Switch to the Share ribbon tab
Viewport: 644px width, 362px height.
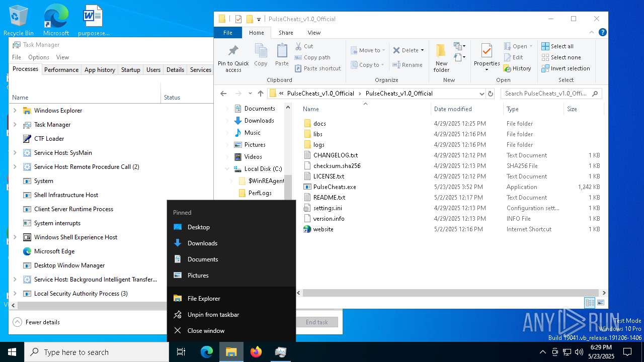coord(286,33)
